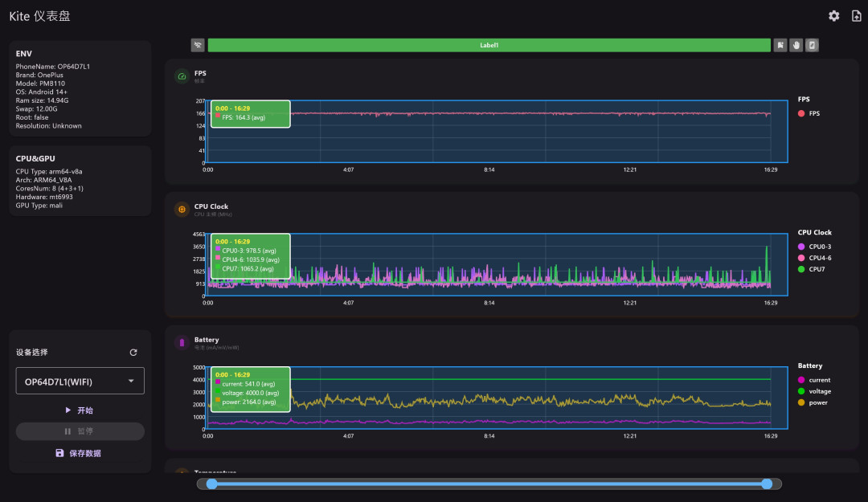Click the right handle of range slider
868x502 pixels.
[x=767, y=484]
